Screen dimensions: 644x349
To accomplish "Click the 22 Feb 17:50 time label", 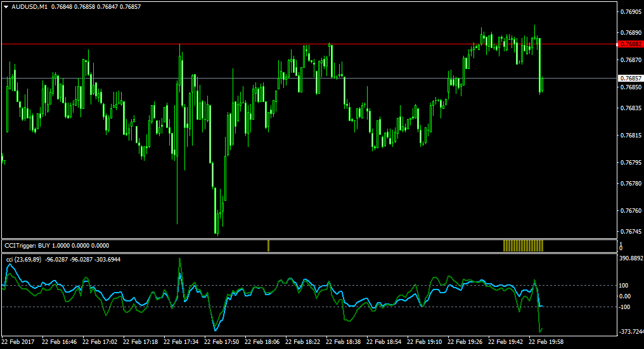I will (x=222, y=341).
